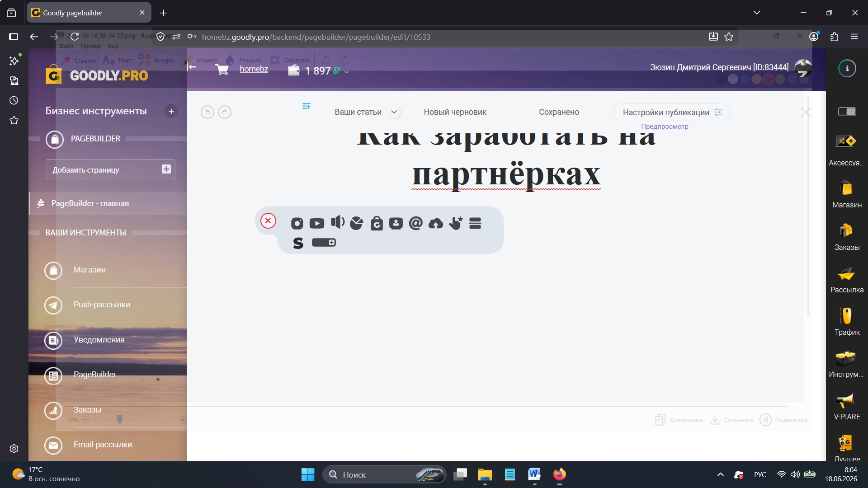Screen dimensions: 868x488
Task: Open the PAGEBUILDER sidebar section
Action: [95, 139]
